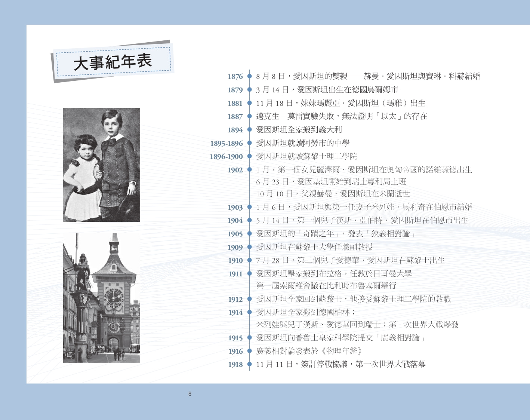This screenshot has height=420, width=530.
Task: Click the blue dot next to 1905
Action: 249,234
